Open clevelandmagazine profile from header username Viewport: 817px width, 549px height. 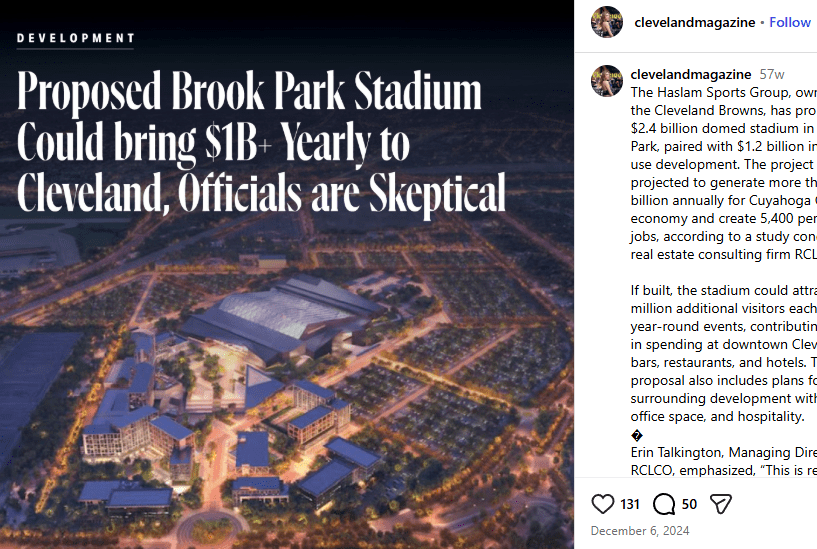(693, 22)
